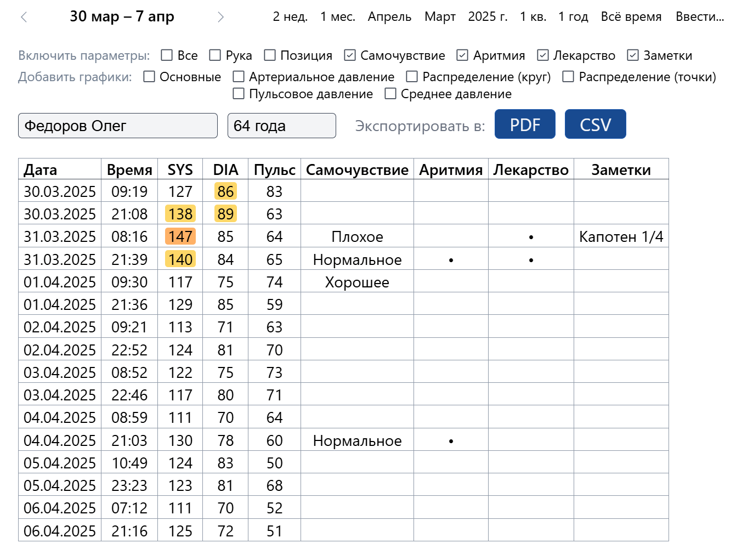Disable the "Аритмия" parameter

click(462, 55)
